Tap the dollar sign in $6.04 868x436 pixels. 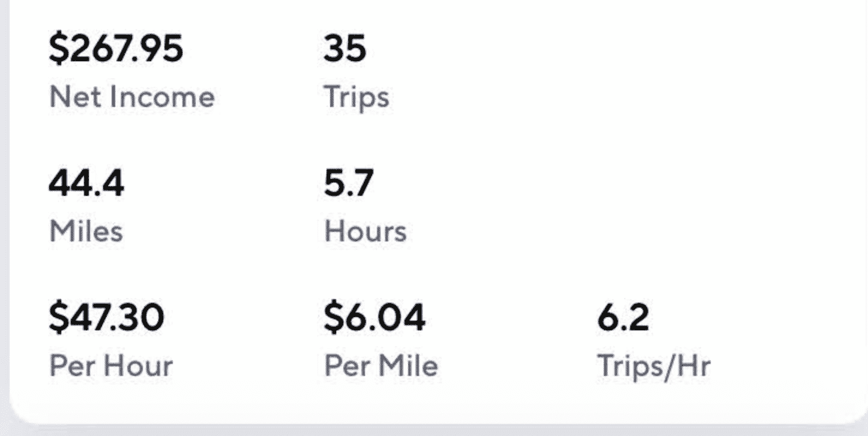click(333, 318)
